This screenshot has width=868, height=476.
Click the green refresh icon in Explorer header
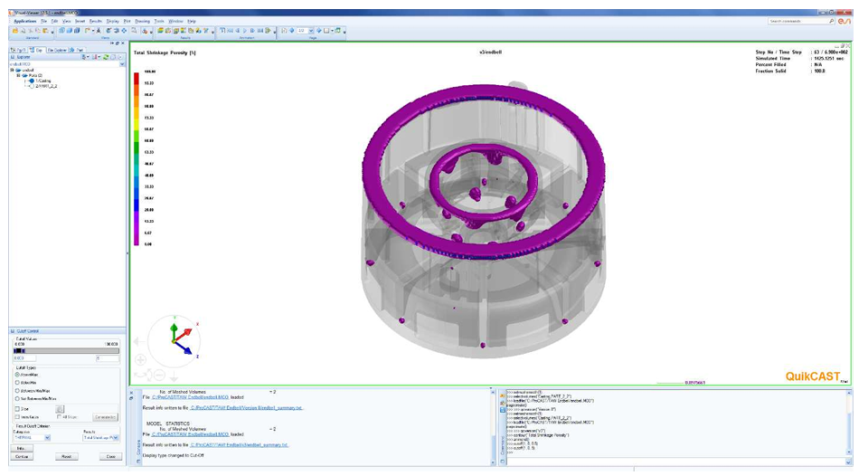tap(105, 57)
